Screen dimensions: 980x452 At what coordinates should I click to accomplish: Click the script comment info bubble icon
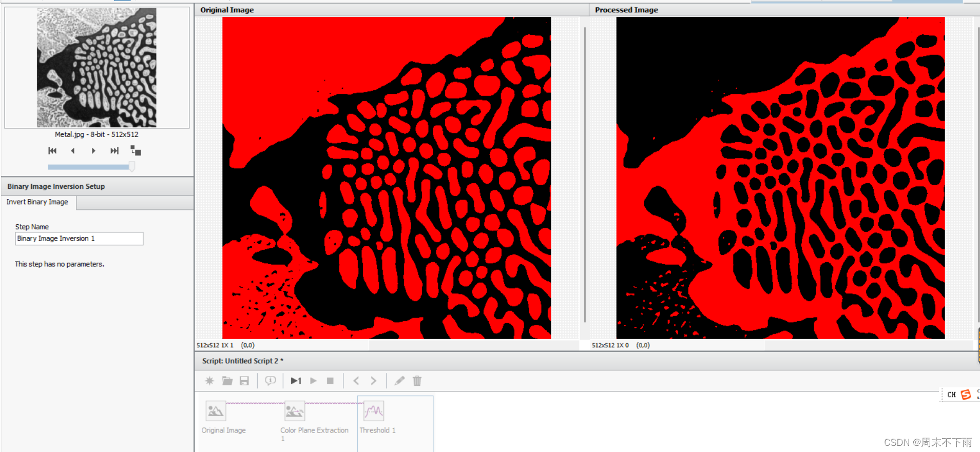(270, 381)
